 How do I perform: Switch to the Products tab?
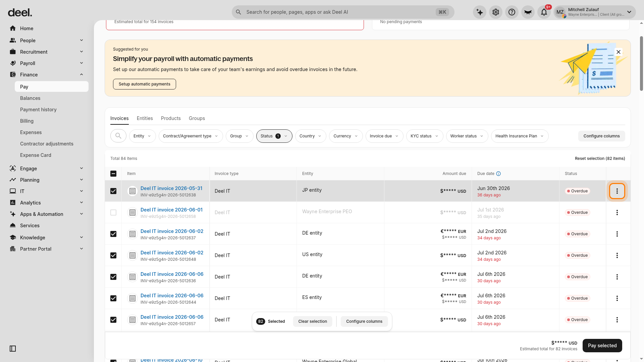171,118
